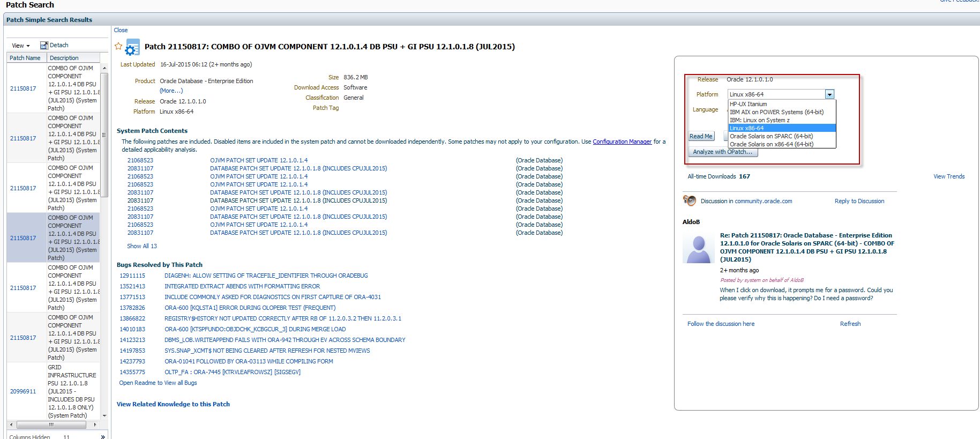
Task: Refresh the discussion section
Action: coord(850,324)
